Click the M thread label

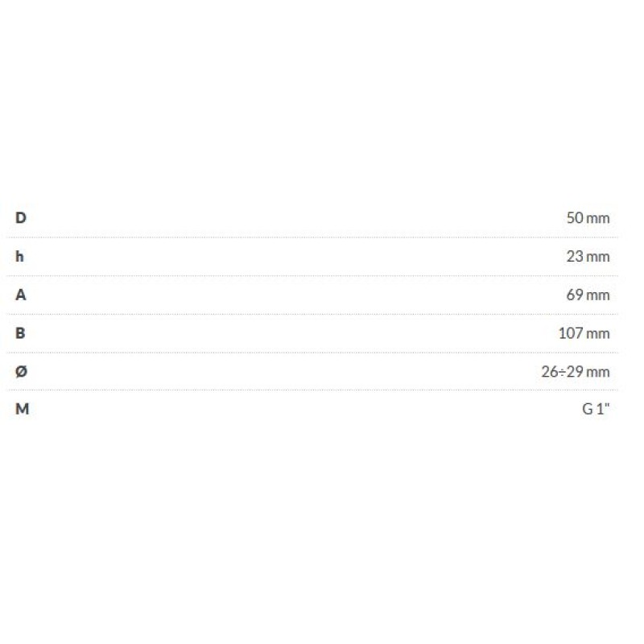point(22,409)
